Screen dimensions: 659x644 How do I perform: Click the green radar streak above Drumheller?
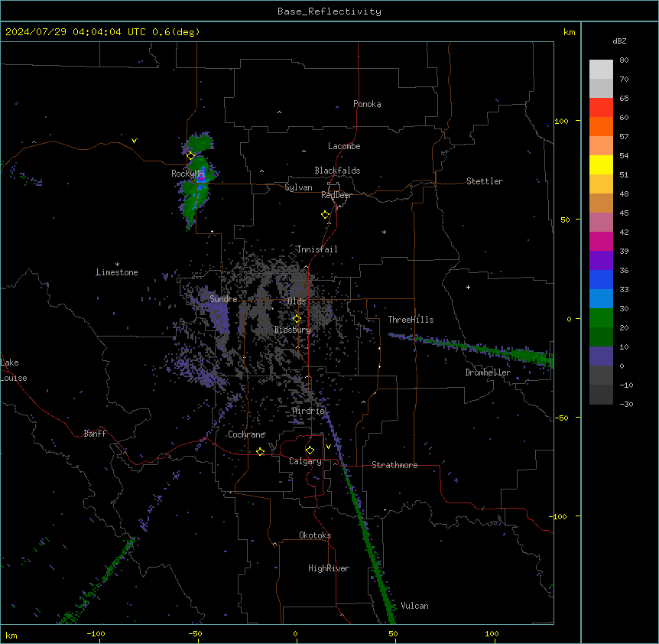(x=471, y=348)
